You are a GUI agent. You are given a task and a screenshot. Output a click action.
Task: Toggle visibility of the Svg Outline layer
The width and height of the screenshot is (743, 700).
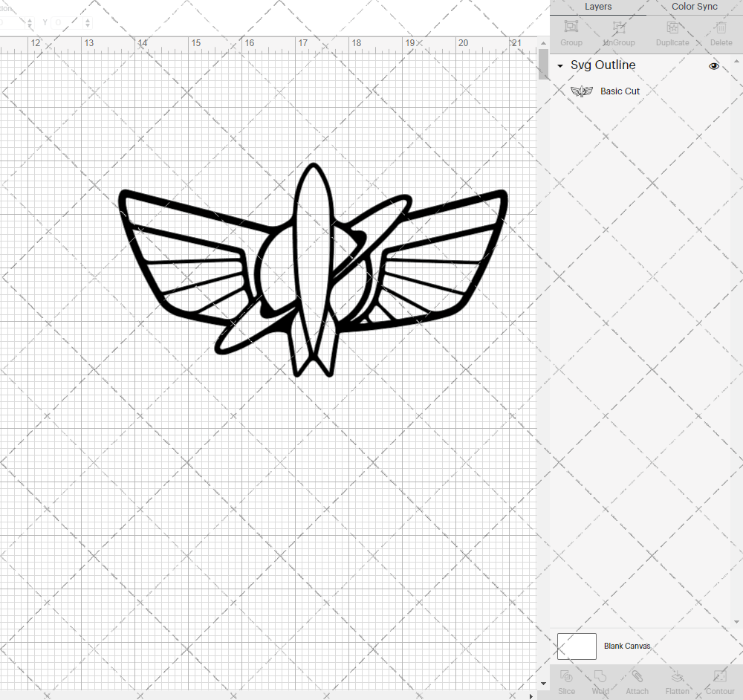[x=713, y=65]
